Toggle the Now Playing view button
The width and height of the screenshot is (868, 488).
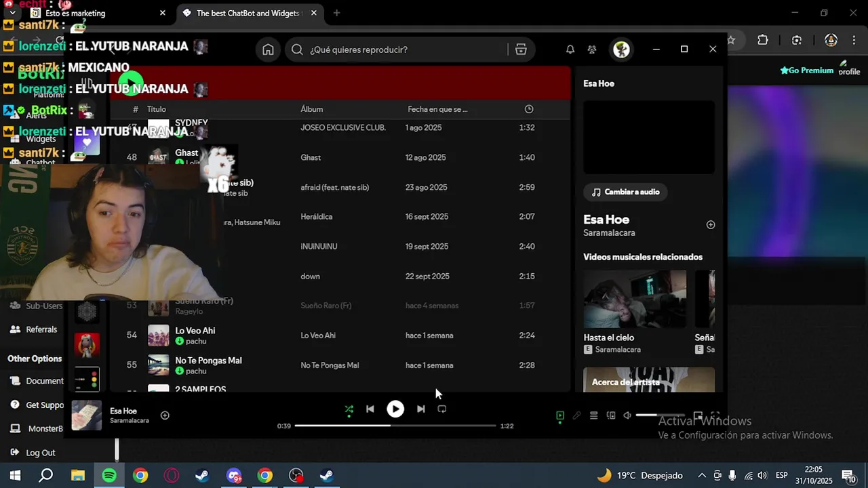tap(559, 415)
